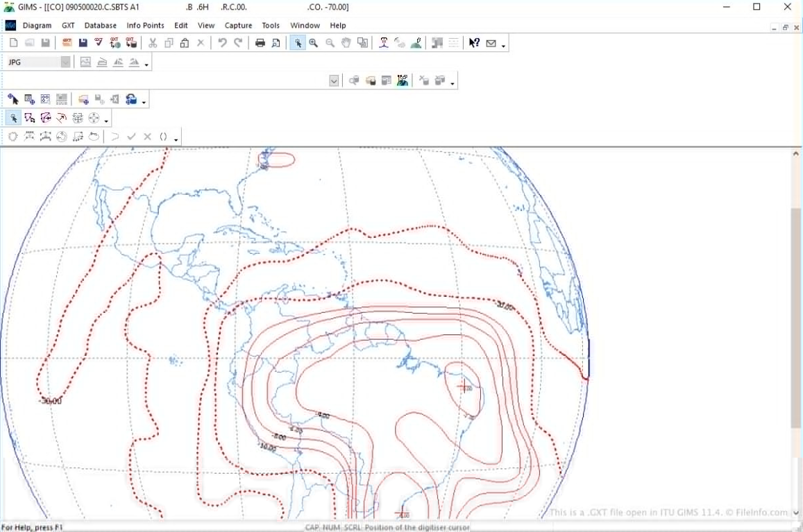Click the envelope mail icon
Image resolution: width=803 pixels, height=532 pixels.
point(491,43)
